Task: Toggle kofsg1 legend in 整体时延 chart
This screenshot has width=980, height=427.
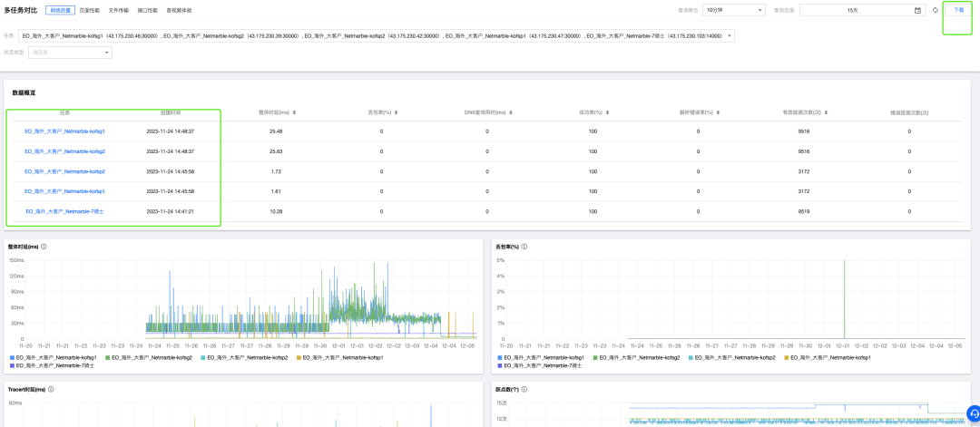Action: (54, 358)
